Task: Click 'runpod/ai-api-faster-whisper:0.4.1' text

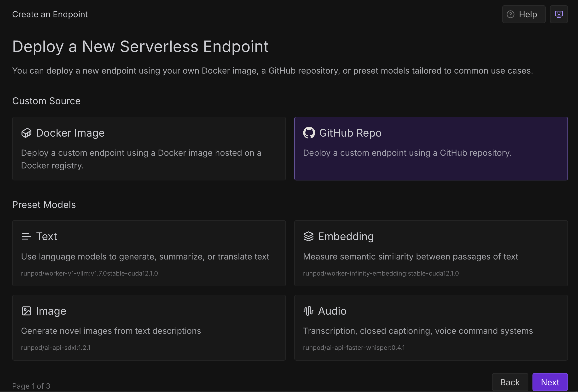Action: point(354,348)
